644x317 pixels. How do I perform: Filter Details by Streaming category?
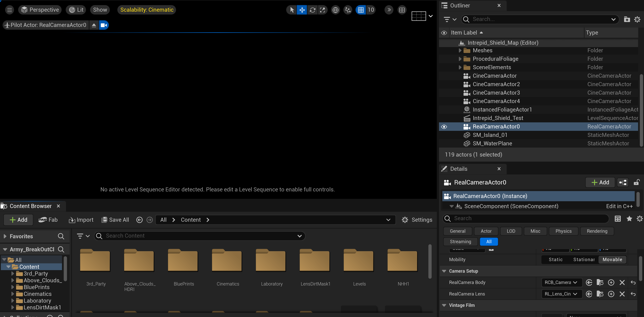pos(460,242)
